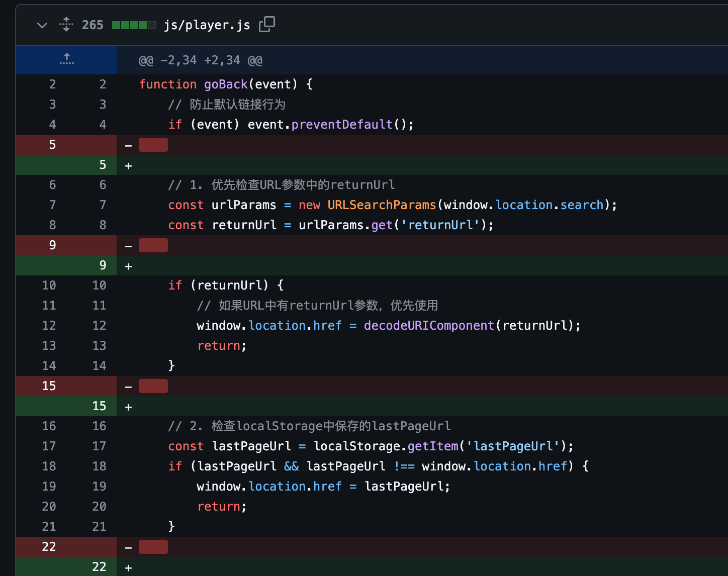Select the @@ -2,34 +2,34 @@ hunk header
Viewport: 728px width, 576px height.
pos(200,61)
